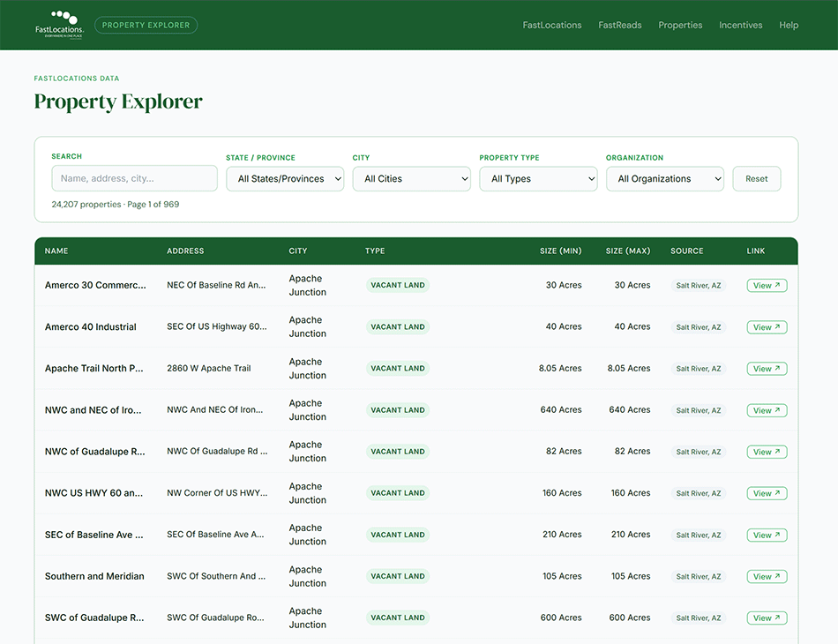View the SEC of Baseline Ave property

(x=767, y=535)
